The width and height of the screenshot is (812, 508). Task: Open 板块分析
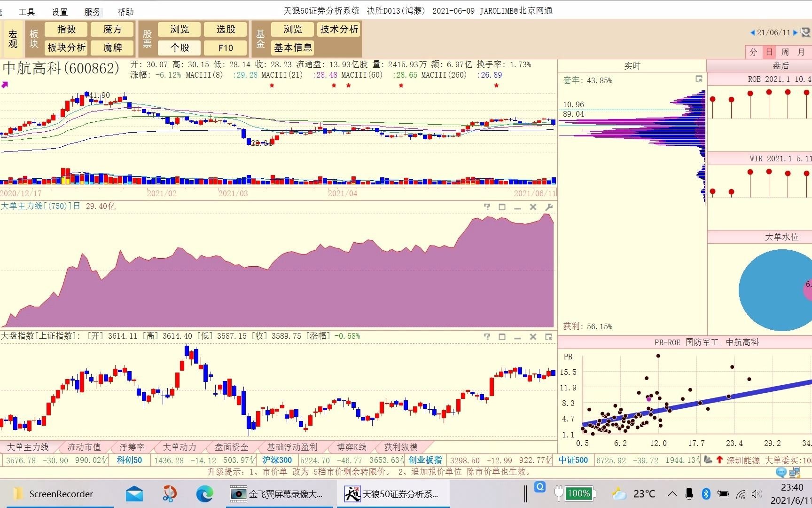66,48
